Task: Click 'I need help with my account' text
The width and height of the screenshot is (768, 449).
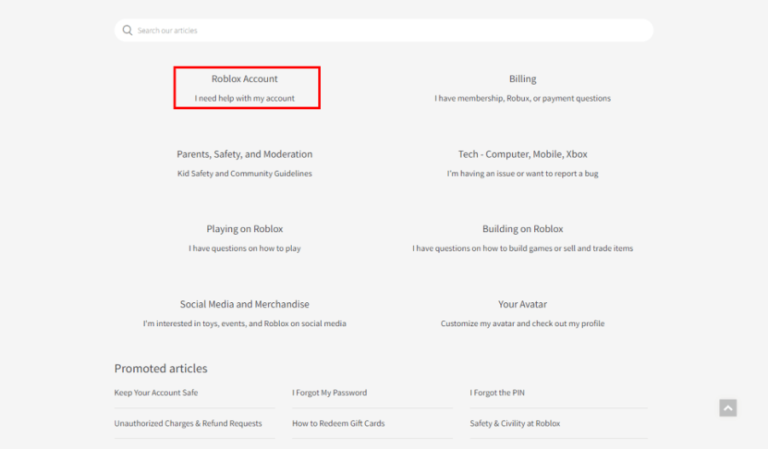Action: [244, 98]
